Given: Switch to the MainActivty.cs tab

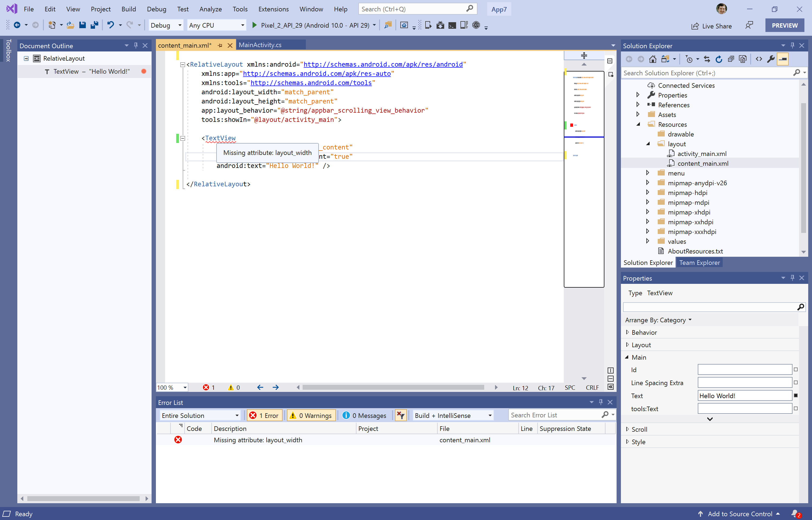Looking at the screenshot, I should pos(259,45).
